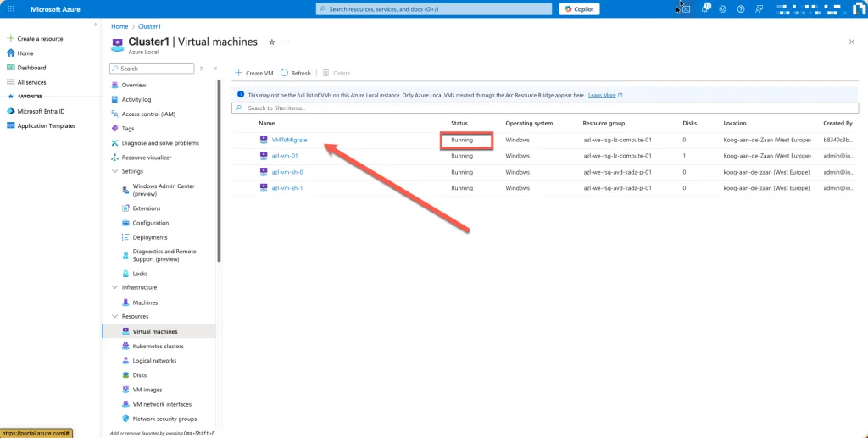Open the Azure portal waffle menu
Viewport: 868px width, 438px height.
[11, 8]
